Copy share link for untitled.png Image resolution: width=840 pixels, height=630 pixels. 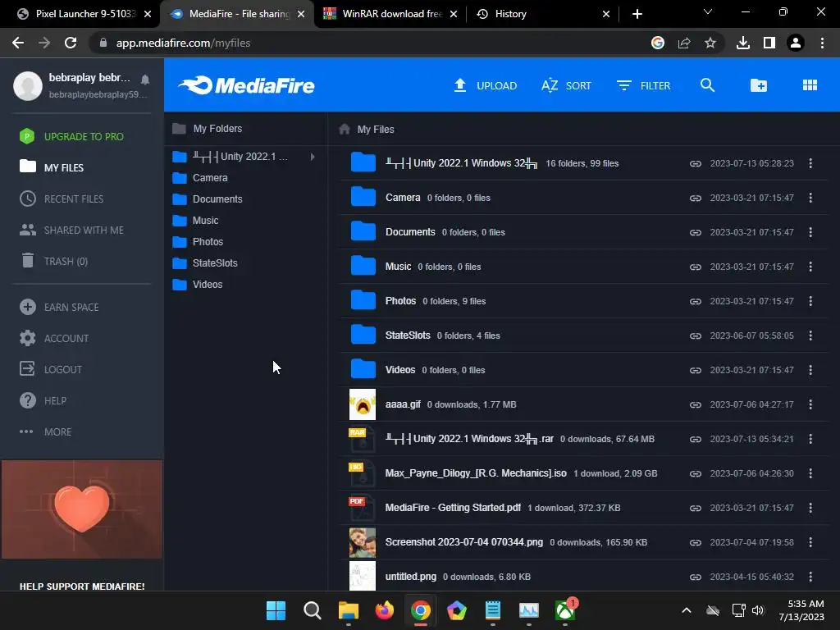pyautogui.click(x=696, y=577)
